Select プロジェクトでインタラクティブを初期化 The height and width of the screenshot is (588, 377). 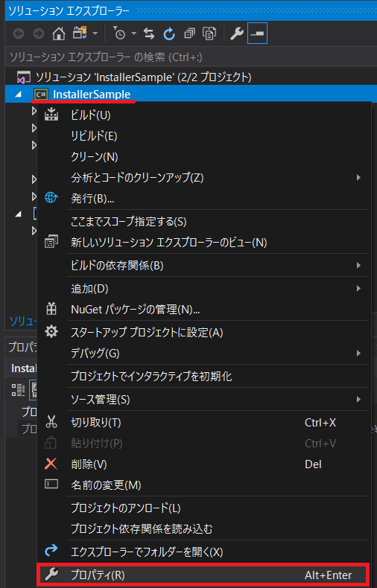(204, 376)
